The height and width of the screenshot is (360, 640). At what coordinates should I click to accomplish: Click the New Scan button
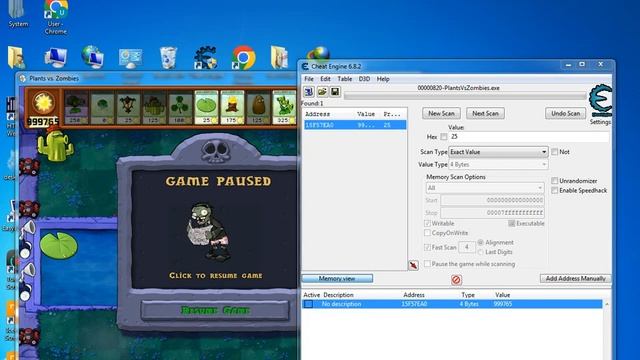[441, 113]
